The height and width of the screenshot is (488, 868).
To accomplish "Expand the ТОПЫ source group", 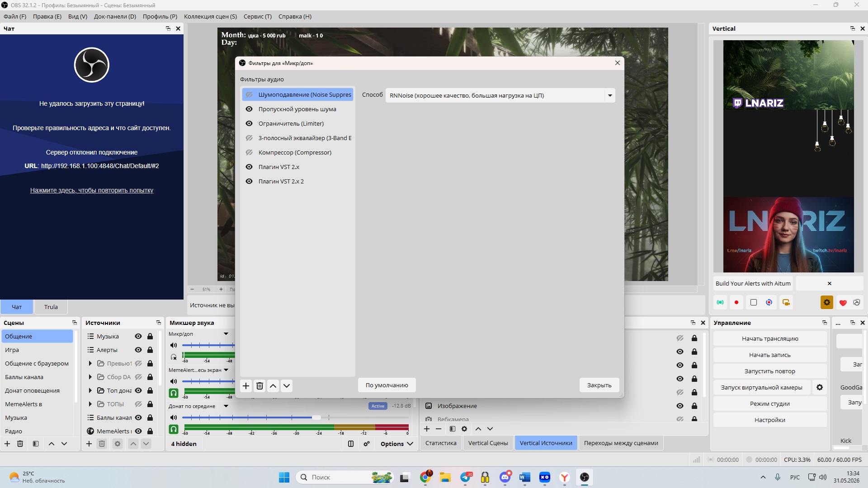I will (x=90, y=404).
